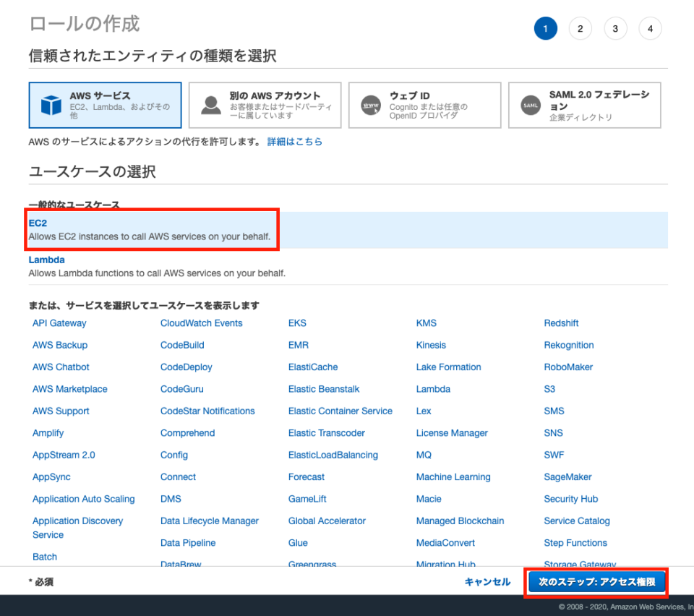Select the Batch service
The height and width of the screenshot is (616, 694).
point(45,557)
